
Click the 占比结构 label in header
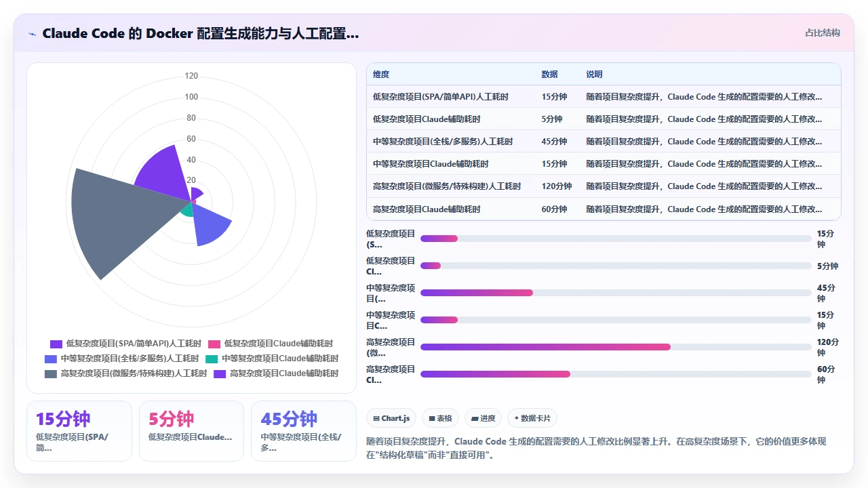823,33
